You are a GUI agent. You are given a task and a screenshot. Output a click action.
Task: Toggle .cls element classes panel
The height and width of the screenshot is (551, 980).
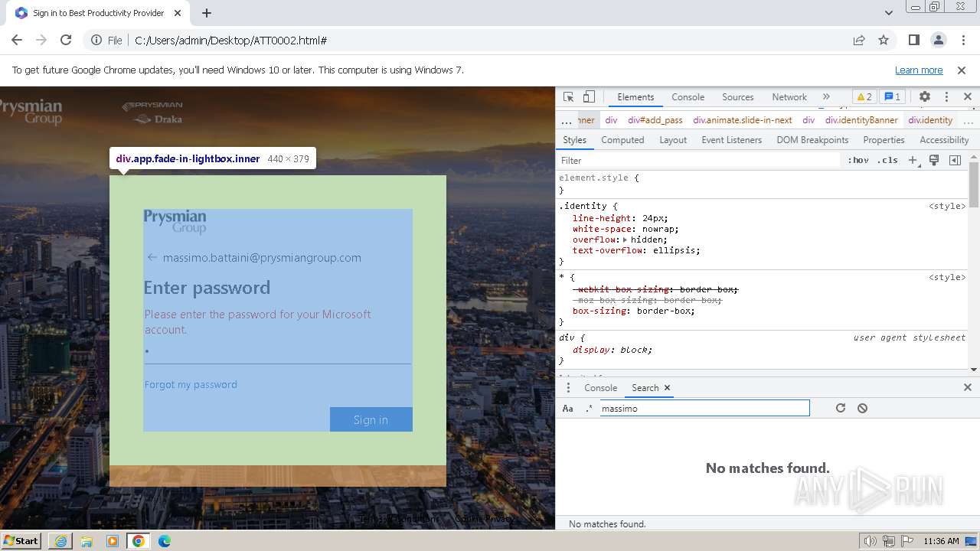pos(888,161)
